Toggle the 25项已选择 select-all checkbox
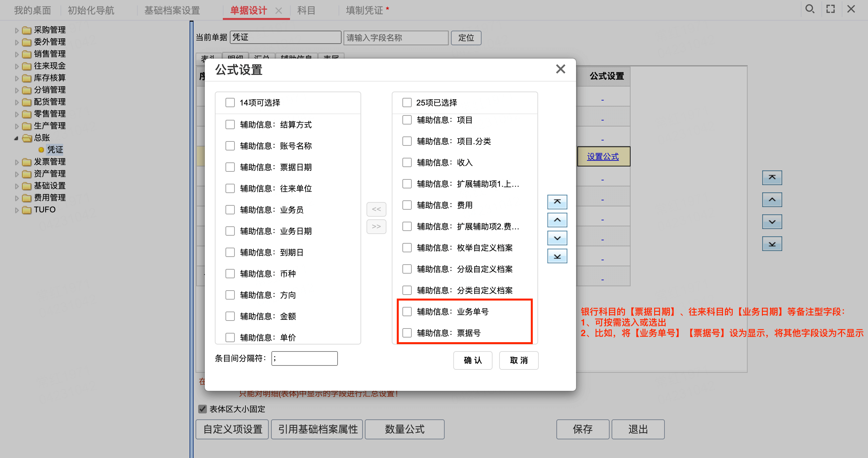868x458 pixels. (x=407, y=103)
